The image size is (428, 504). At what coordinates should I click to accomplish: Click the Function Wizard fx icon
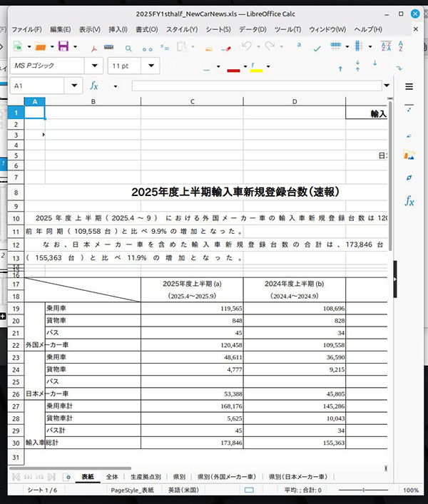[93, 86]
